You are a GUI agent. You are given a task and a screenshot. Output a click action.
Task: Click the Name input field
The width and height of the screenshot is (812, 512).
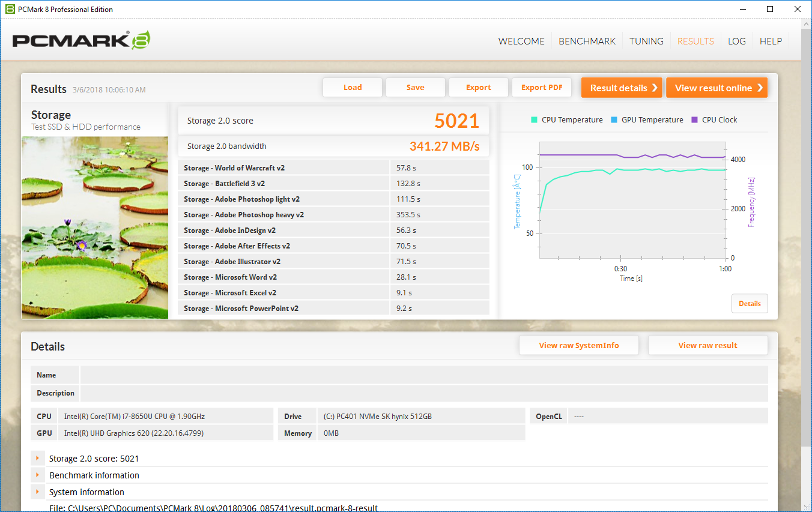pyautogui.click(x=424, y=375)
